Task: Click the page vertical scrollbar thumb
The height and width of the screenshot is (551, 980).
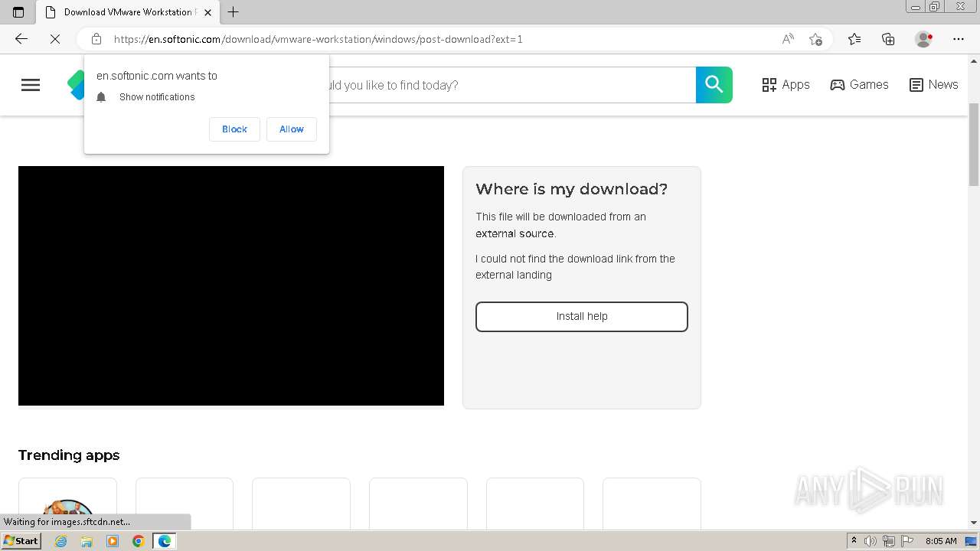Action: [x=974, y=144]
